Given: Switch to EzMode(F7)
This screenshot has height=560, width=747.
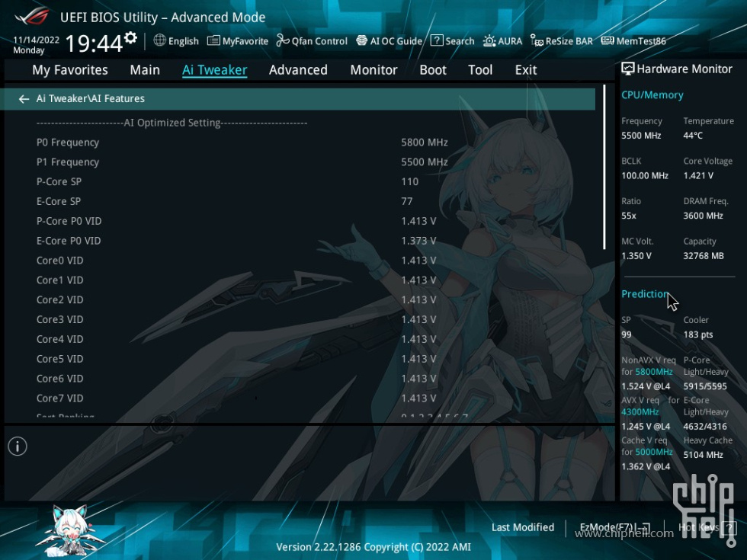Looking at the screenshot, I should 614,527.
